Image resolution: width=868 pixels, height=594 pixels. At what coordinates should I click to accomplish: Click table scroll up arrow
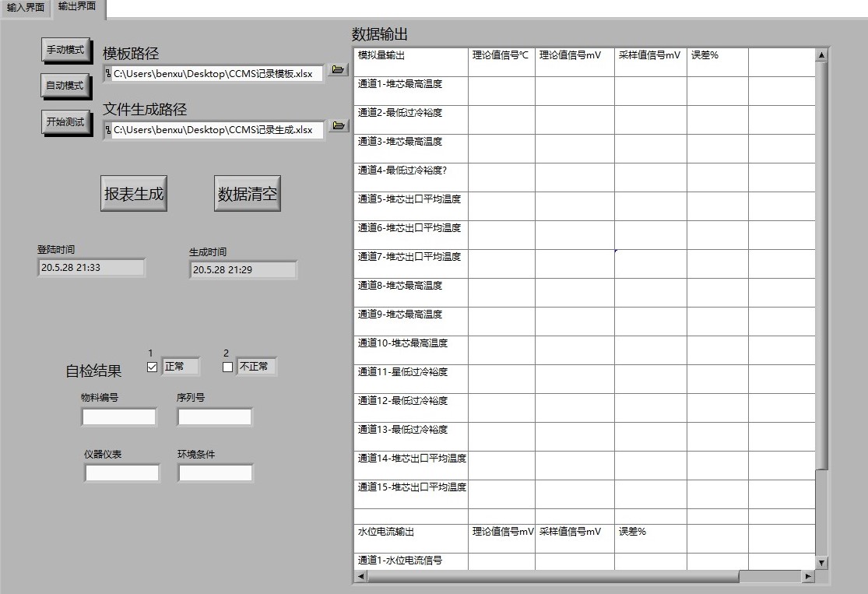point(821,55)
